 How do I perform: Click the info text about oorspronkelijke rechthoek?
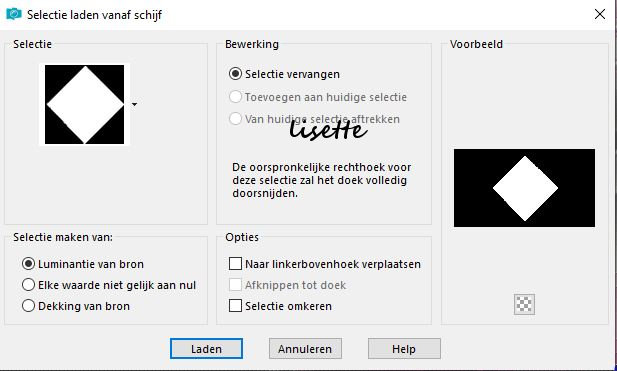322,180
